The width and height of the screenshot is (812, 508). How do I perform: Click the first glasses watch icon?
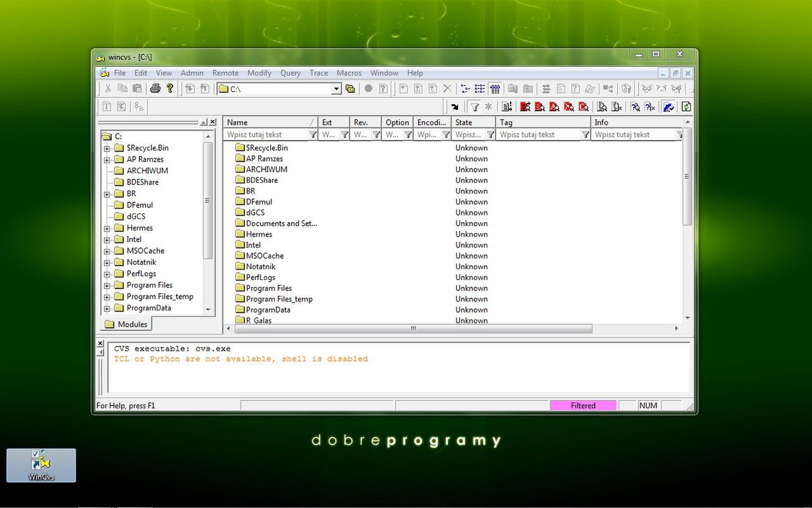[646, 89]
